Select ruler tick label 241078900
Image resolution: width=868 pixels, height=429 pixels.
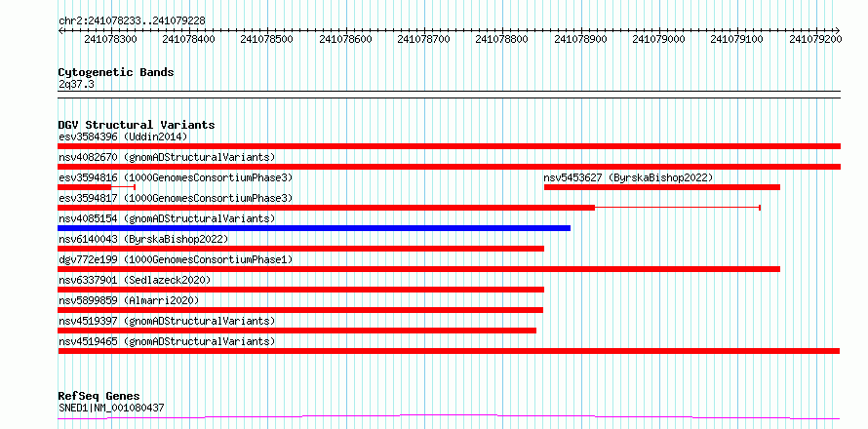[580, 40]
